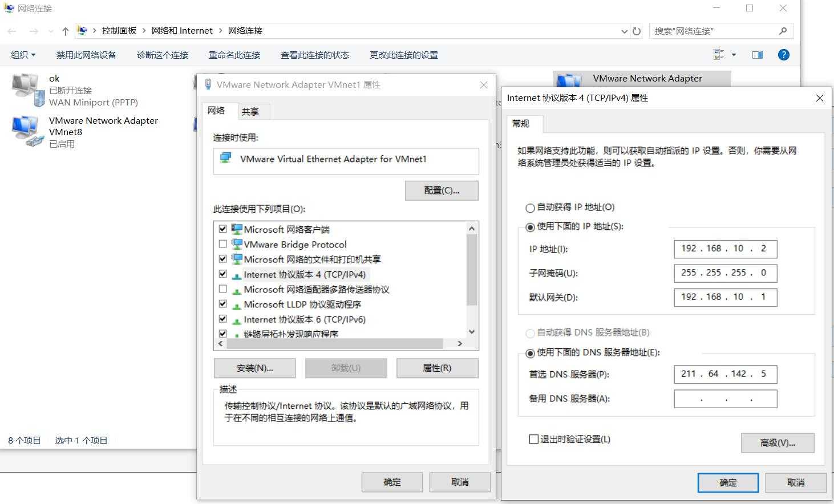Toggle Internet 协议版本 6 checkbox
Image resolution: width=834 pixels, height=504 pixels.
pyautogui.click(x=222, y=319)
